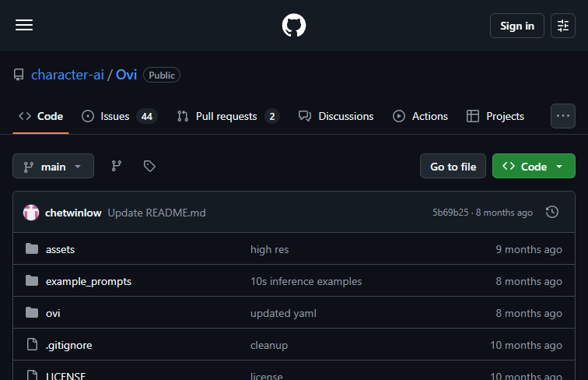Open the Issues tab
Viewport: 588px width, 380px height.
pos(119,116)
